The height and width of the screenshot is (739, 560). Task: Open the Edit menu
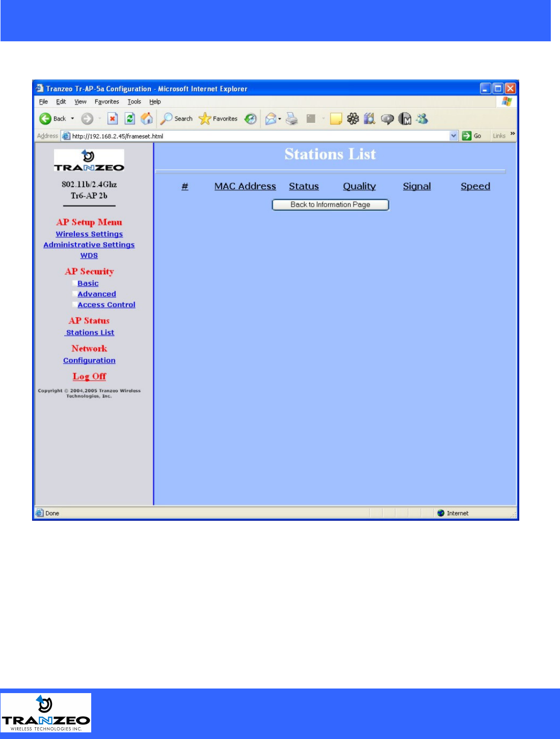(x=61, y=102)
